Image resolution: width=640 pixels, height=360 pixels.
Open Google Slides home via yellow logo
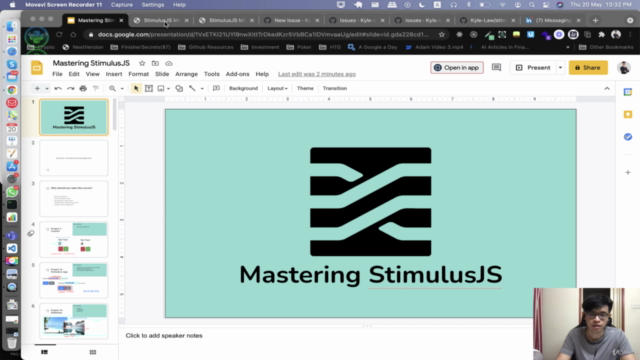coord(37,68)
